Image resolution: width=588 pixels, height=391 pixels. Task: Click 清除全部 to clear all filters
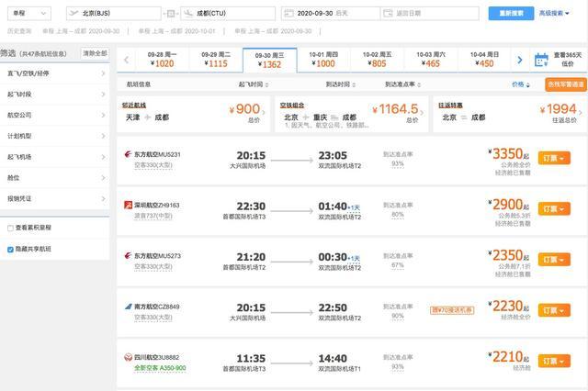point(95,53)
